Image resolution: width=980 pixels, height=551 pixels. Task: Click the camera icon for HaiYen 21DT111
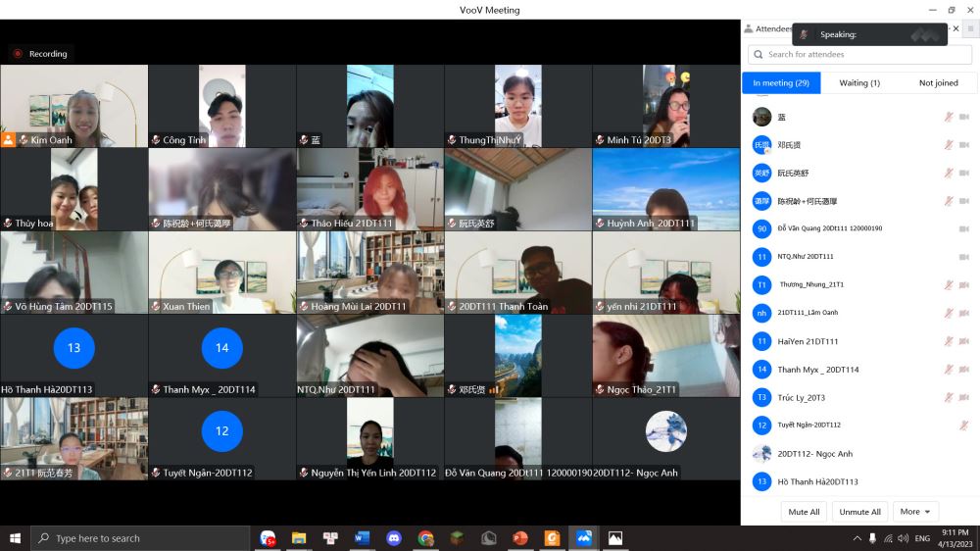point(963,341)
